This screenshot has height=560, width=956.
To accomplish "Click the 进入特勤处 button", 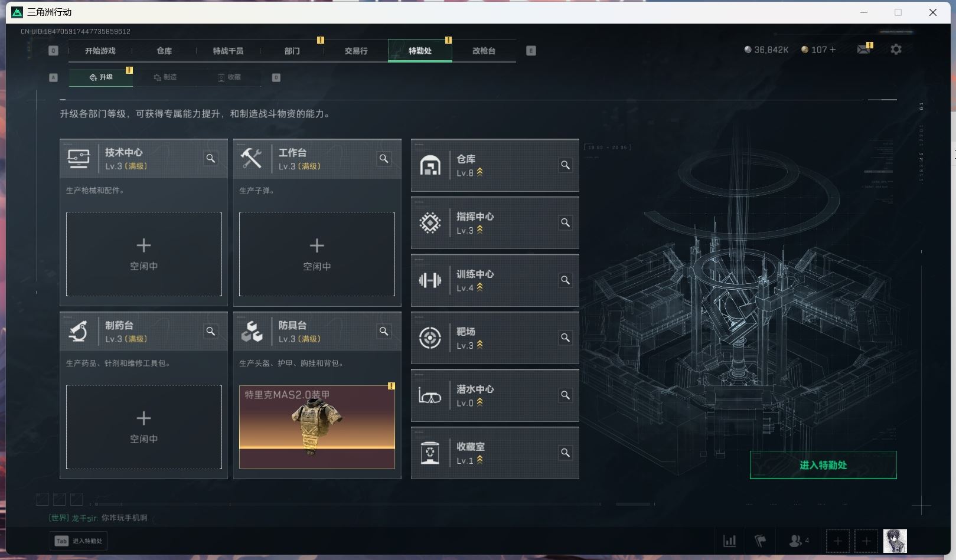I will tap(823, 465).
